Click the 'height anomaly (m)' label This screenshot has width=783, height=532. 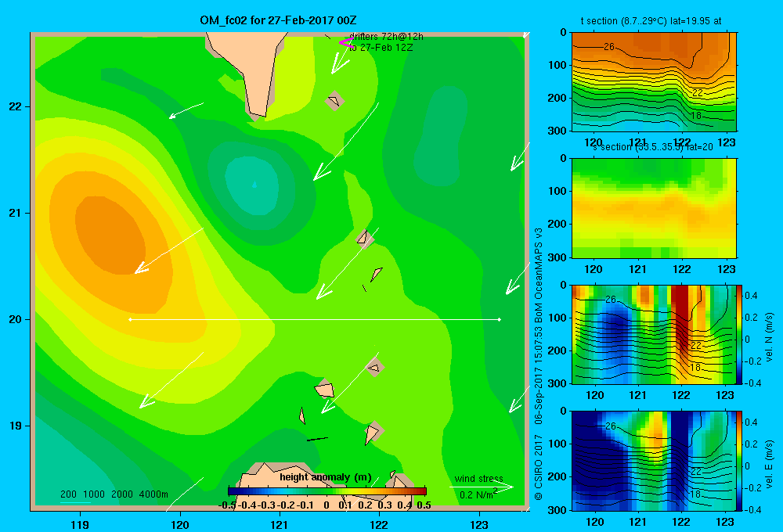[326, 477]
